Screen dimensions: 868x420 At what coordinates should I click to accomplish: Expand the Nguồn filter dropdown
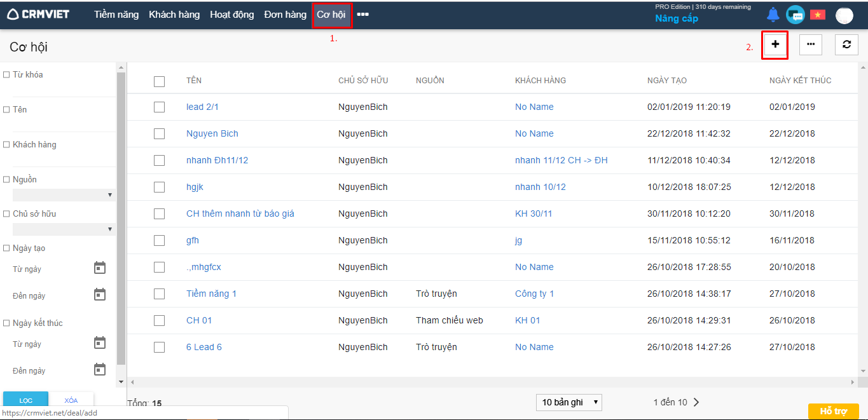63,195
